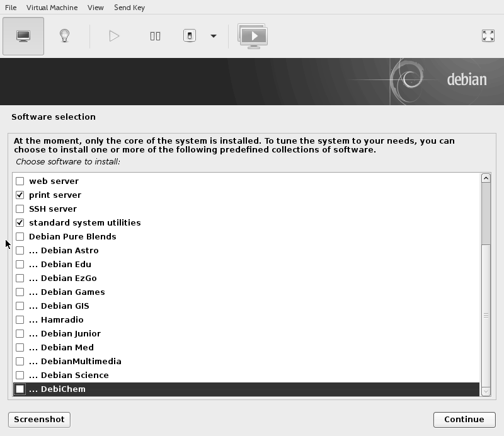Select the '... Debian EzGo' label

[62, 278]
